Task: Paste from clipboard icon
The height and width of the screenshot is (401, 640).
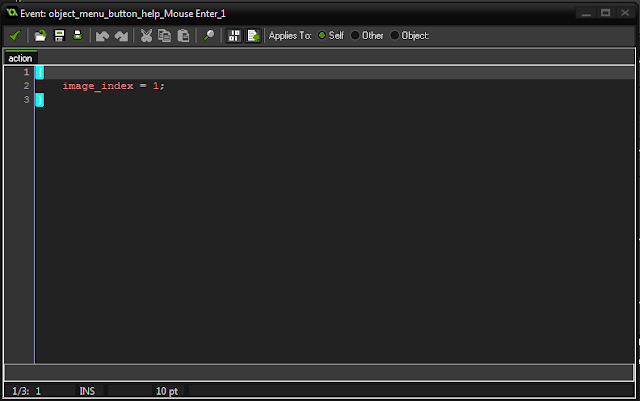Action: 183,36
